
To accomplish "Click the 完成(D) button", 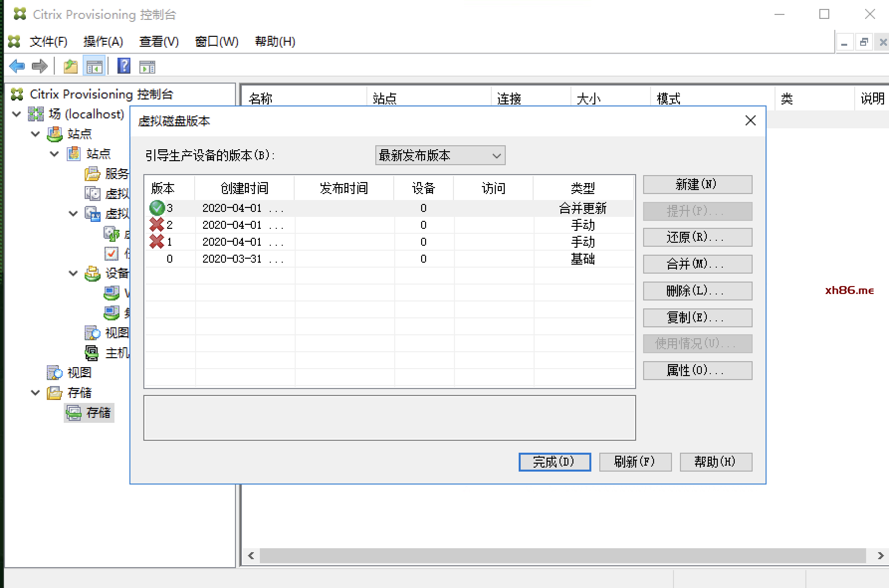I will (555, 462).
